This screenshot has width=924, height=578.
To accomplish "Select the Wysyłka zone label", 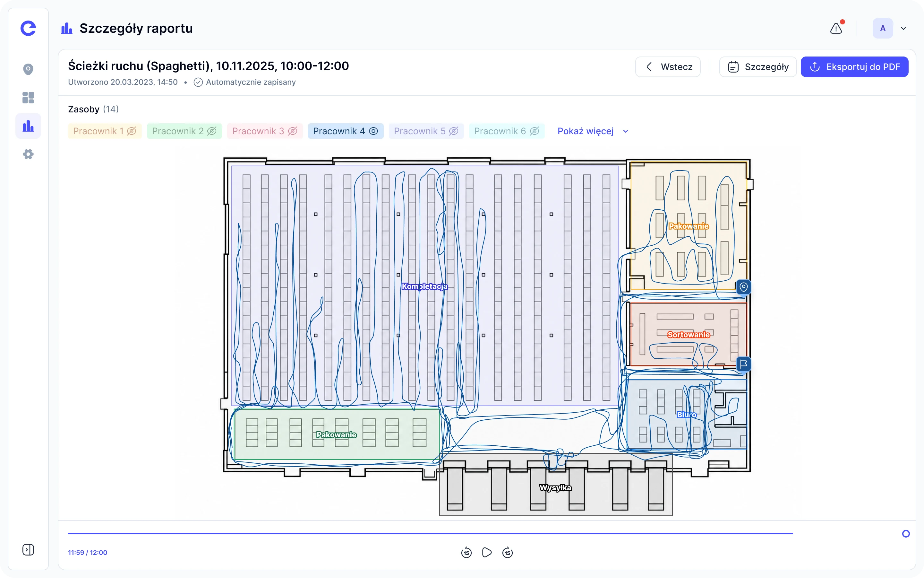I will (555, 487).
